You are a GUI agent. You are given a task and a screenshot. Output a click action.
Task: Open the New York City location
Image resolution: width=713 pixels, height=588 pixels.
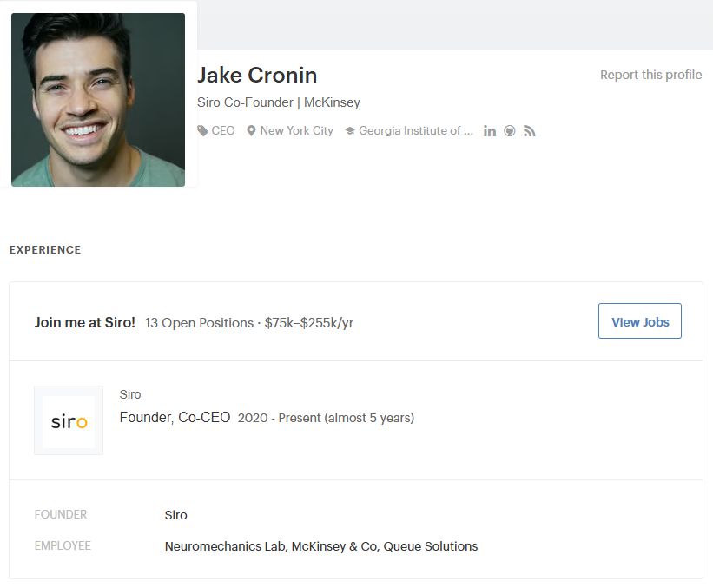[296, 130]
